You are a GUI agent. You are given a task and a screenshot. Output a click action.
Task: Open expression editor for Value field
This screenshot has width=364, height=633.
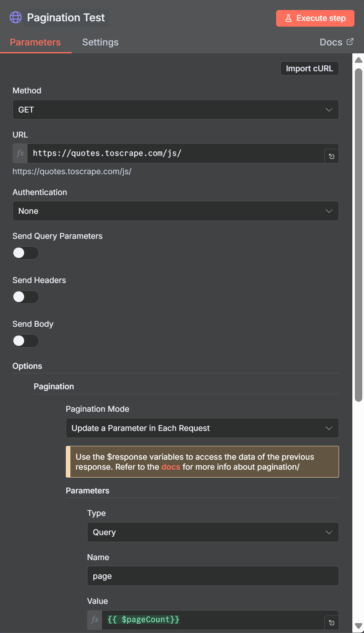(x=332, y=623)
